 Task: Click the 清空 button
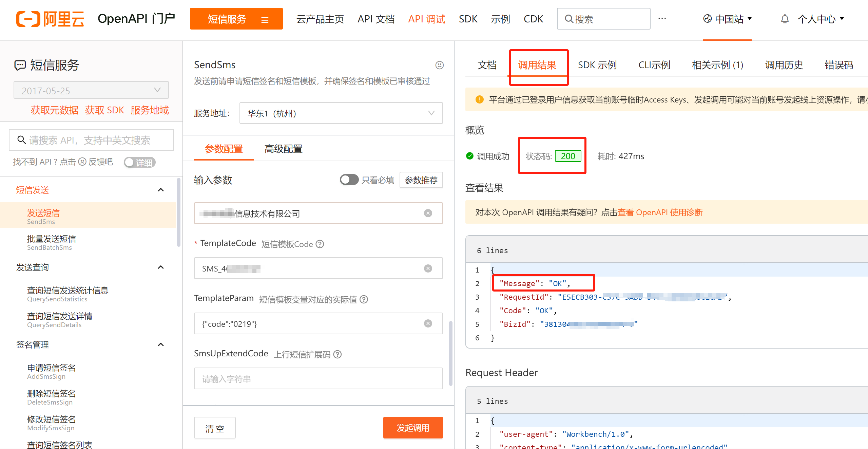click(215, 428)
